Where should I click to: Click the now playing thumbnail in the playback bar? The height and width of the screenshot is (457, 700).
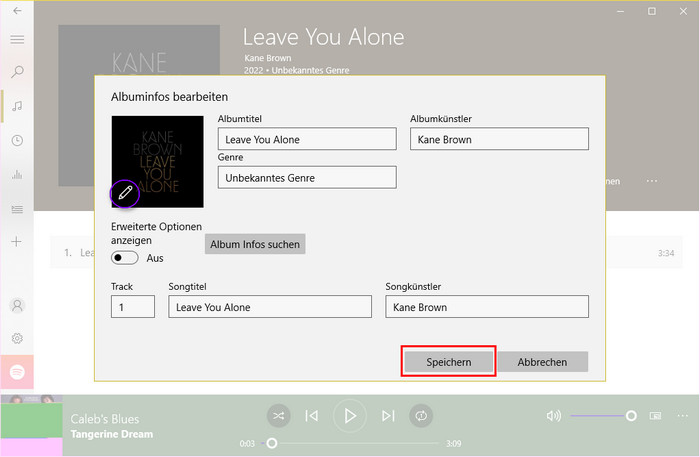click(x=31, y=425)
